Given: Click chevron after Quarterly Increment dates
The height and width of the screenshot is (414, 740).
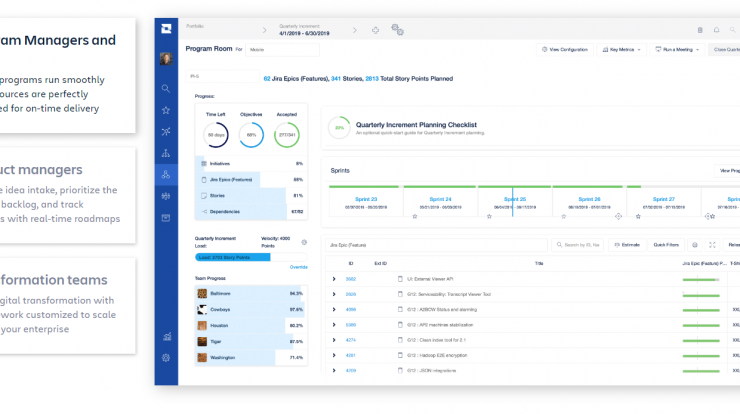Looking at the screenshot, I should [x=354, y=30].
